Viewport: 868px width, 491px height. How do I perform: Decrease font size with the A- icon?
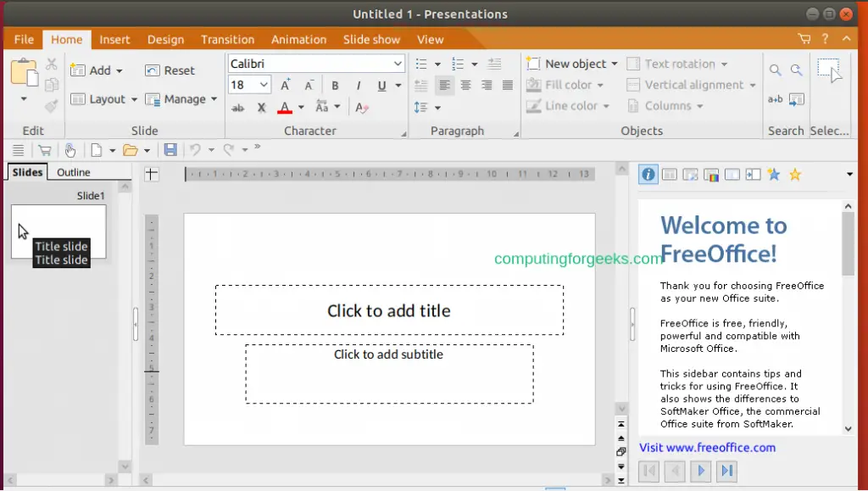coord(309,86)
